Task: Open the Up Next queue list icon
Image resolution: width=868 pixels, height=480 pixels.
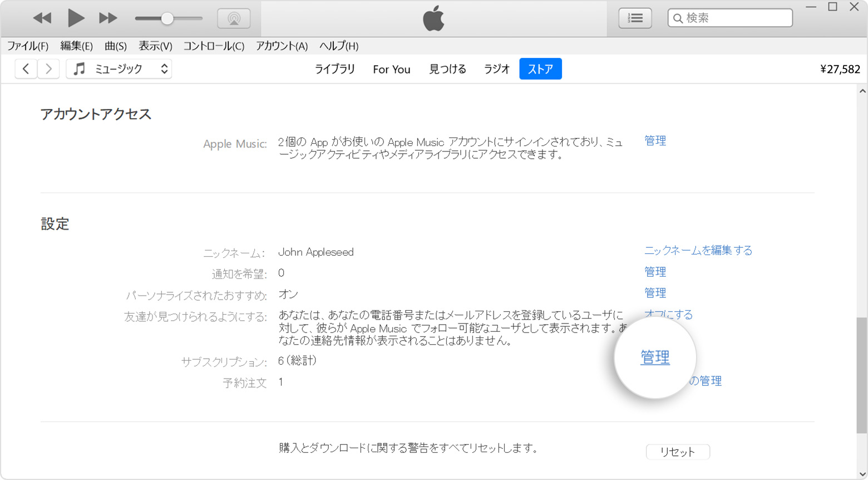Action: pos(634,17)
